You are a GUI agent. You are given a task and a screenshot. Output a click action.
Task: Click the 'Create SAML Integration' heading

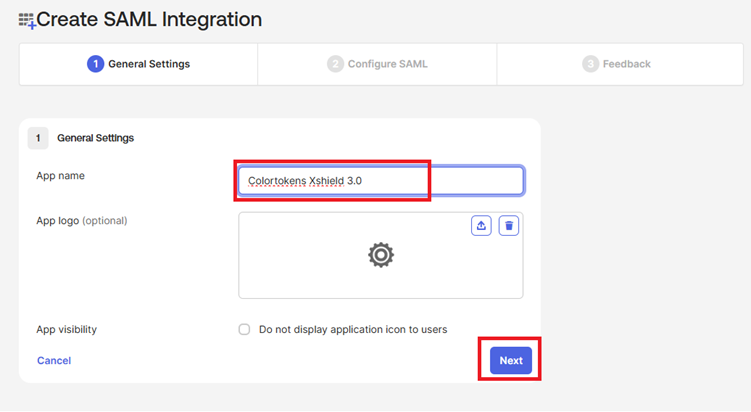point(149,20)
